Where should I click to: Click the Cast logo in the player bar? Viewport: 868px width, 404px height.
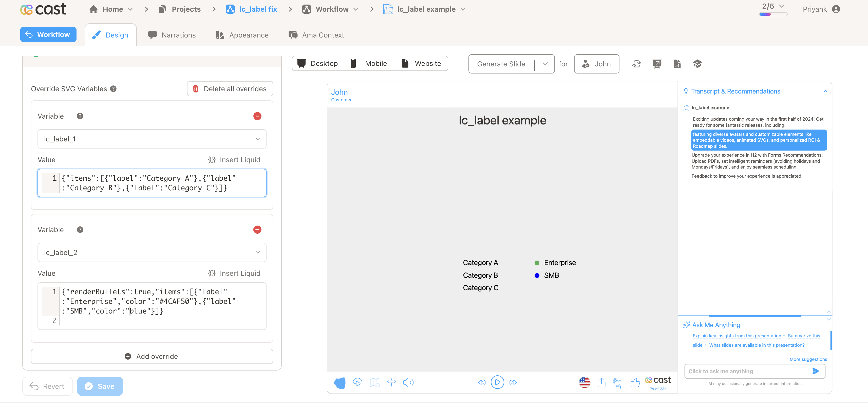tap(658, 380)
